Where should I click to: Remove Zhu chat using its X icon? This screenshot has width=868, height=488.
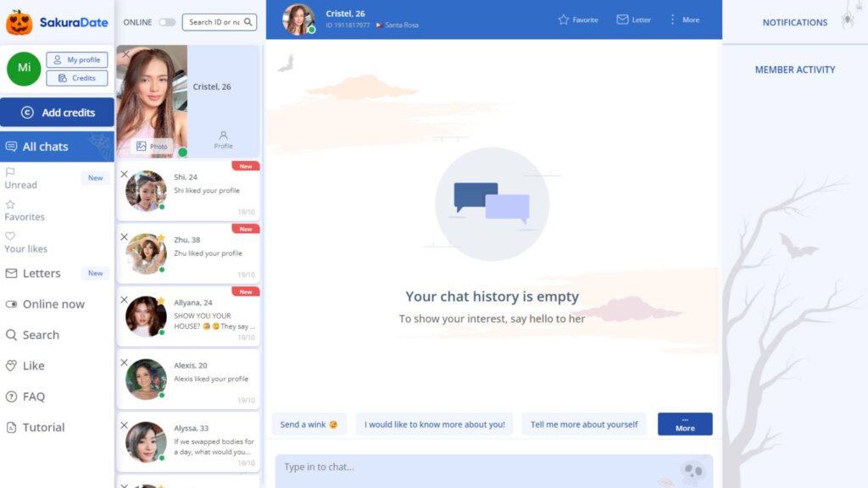124,237
